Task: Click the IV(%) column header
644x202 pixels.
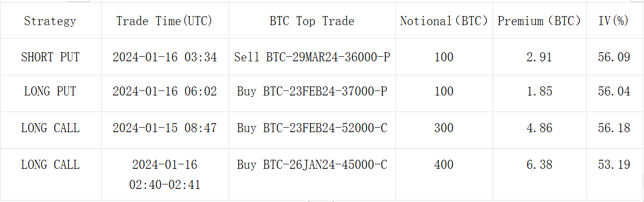Action: click(x=614, y=21)
